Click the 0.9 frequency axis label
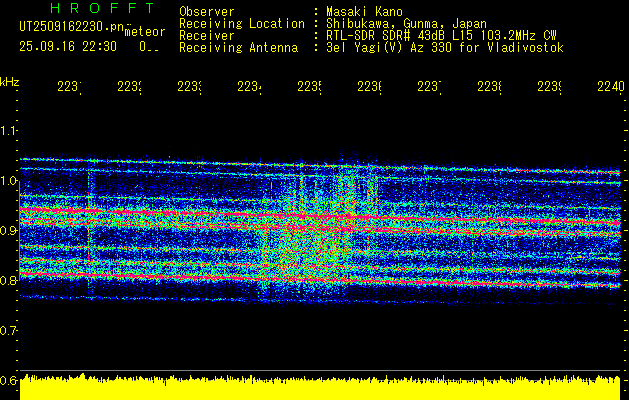Image resolution: width=629 pixels, height=400 pixels. click(8, 231)
